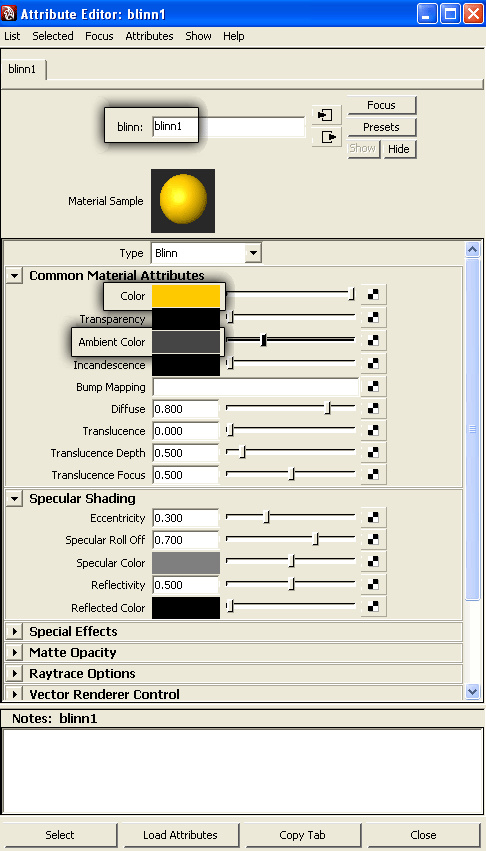Image resolution: width=486 pixels, height=851 pixels.
Task: Click the Select button at the bottom
Action: (x=60, y=835)
